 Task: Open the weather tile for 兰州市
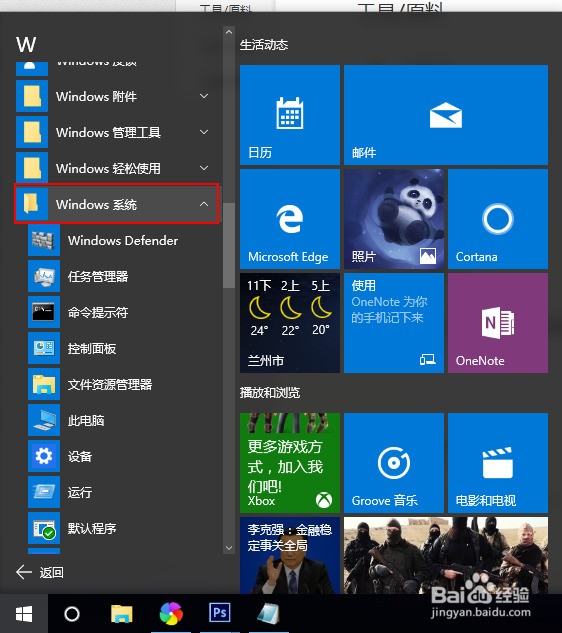click(x=290, y=323)
